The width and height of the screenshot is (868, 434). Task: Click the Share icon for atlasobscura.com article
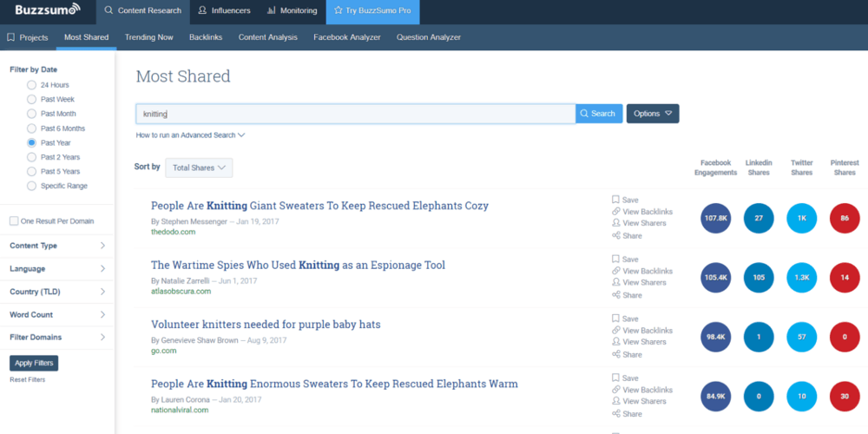click(615, 295)
